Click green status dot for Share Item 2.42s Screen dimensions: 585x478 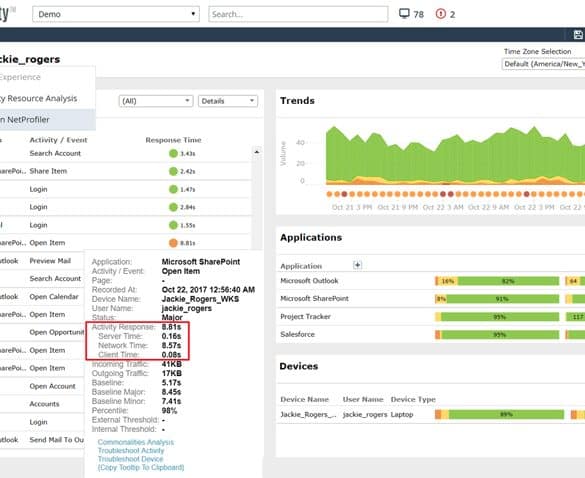tap(173, 171)
